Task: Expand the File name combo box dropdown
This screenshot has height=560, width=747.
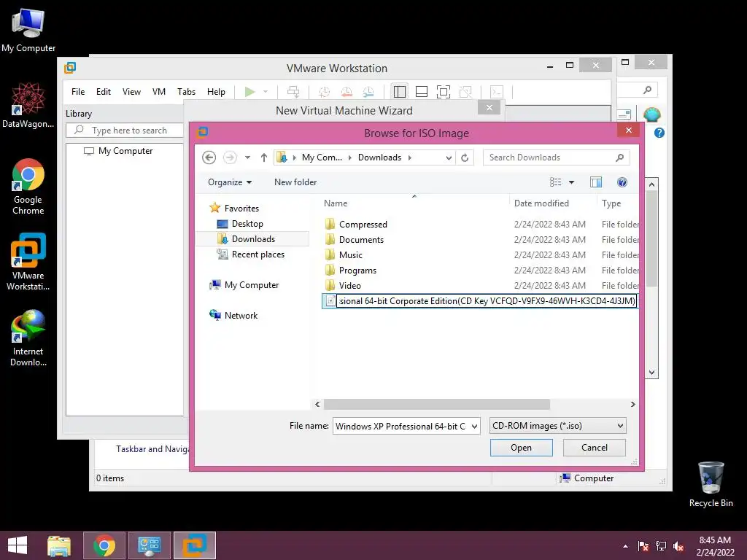Action: [474, 426]
